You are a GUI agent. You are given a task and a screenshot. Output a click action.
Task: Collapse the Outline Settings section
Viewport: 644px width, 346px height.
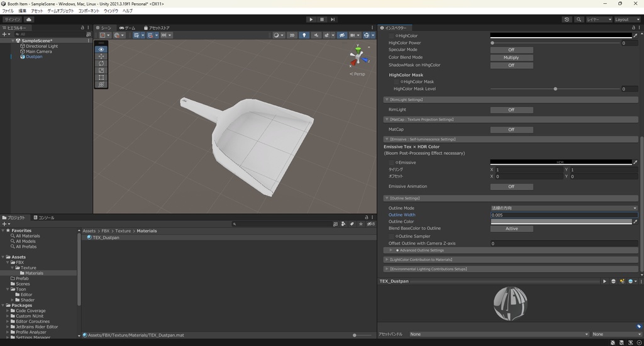387,198
